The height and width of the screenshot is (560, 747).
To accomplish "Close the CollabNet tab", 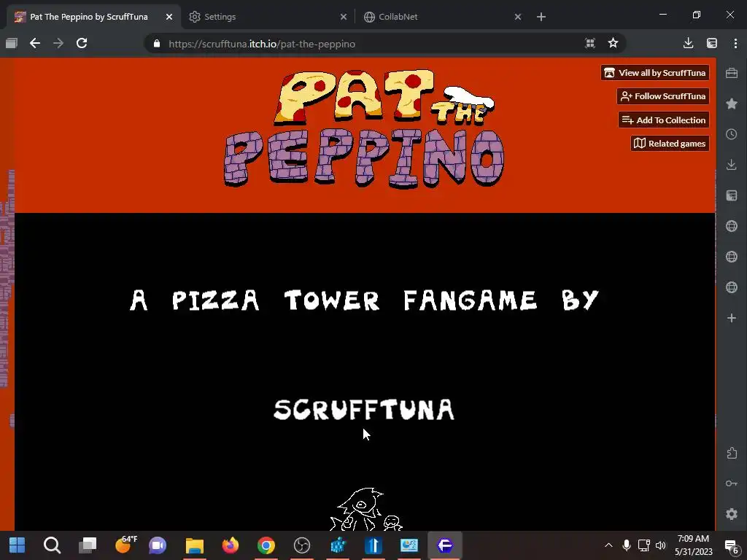I will point(518,17).
